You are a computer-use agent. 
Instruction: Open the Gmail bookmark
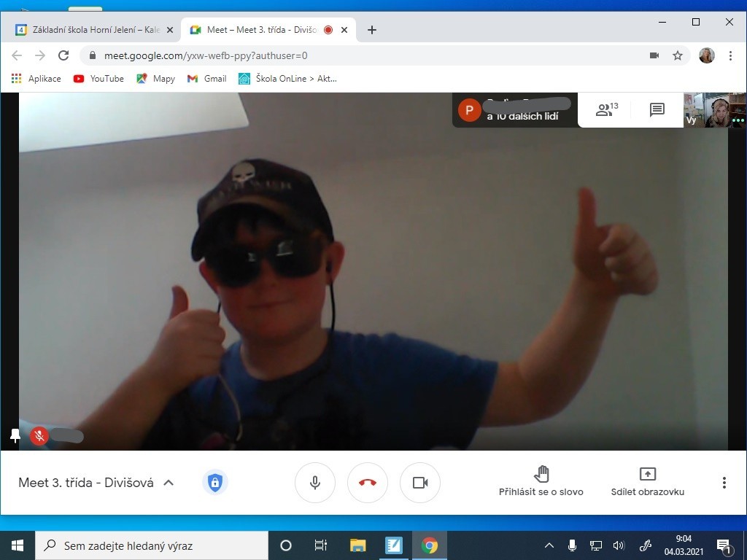pos(207,79)
